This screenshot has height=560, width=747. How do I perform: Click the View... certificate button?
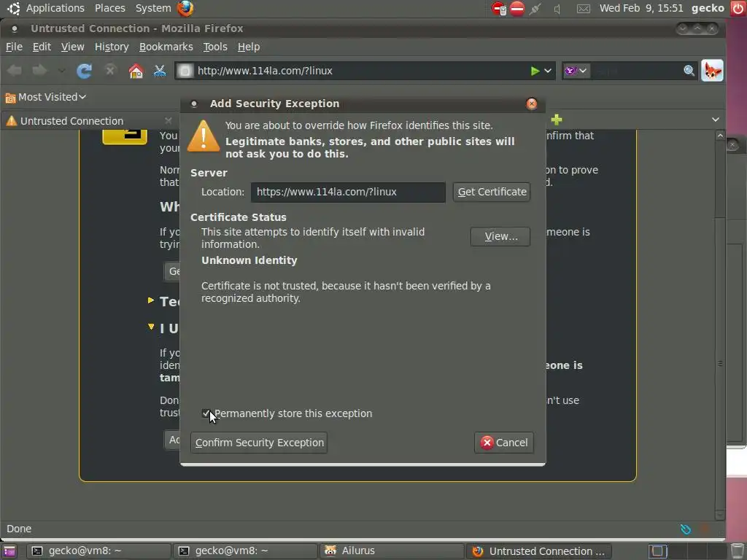pyautogui.click(x=500, y=237)
